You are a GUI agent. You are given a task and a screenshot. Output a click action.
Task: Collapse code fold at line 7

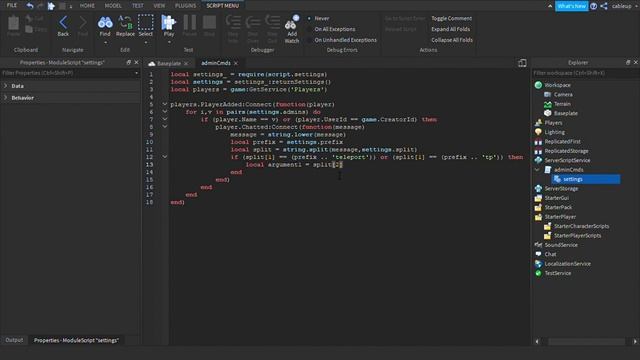click(164, 119)
